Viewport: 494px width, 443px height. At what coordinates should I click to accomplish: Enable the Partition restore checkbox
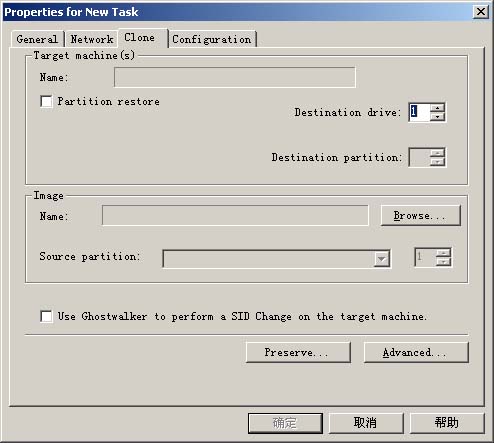46,101
